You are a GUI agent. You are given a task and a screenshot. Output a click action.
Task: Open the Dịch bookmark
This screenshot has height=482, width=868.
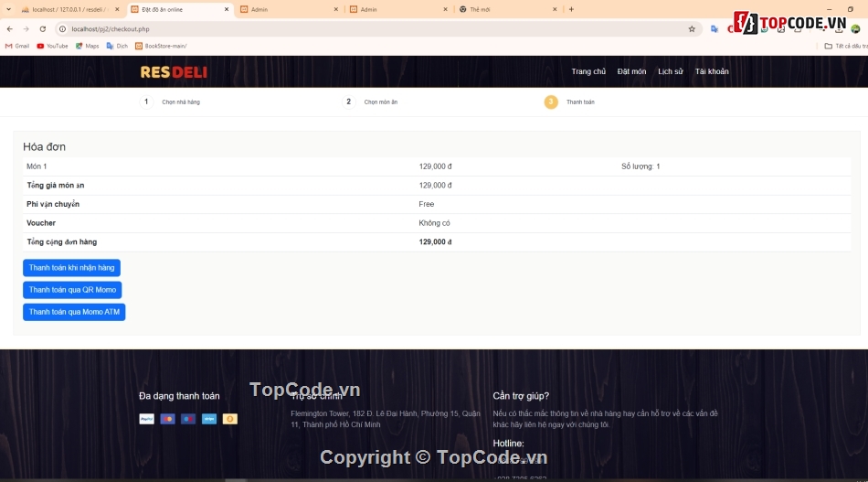(x=117, y=46)
